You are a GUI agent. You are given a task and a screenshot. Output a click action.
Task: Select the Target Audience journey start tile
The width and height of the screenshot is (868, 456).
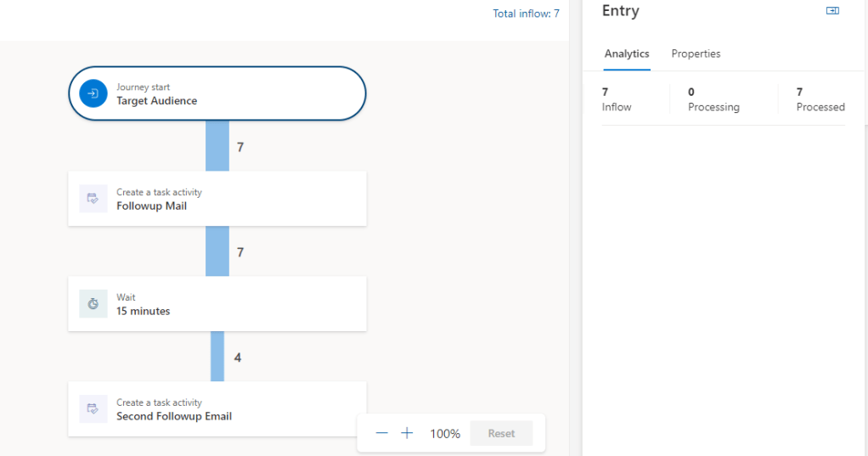pos(238,93)
